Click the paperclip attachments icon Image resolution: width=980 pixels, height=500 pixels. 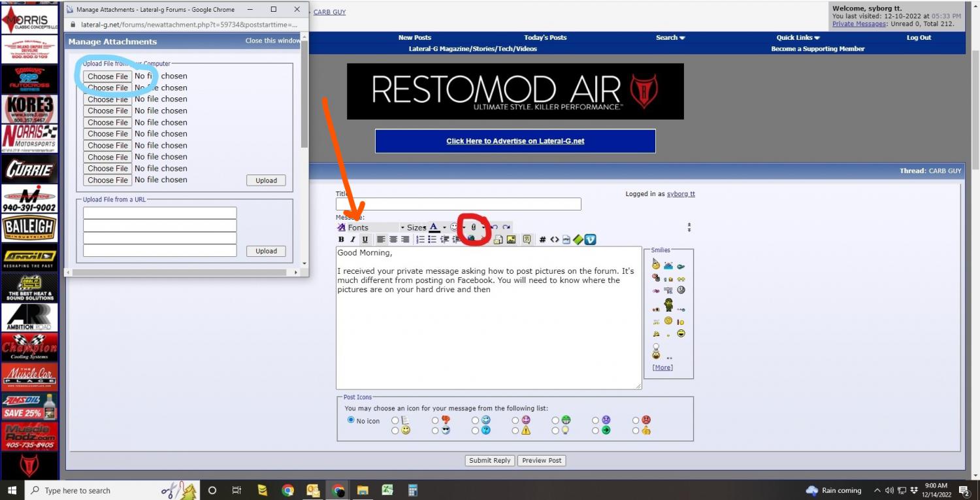(x=474, y=227)
